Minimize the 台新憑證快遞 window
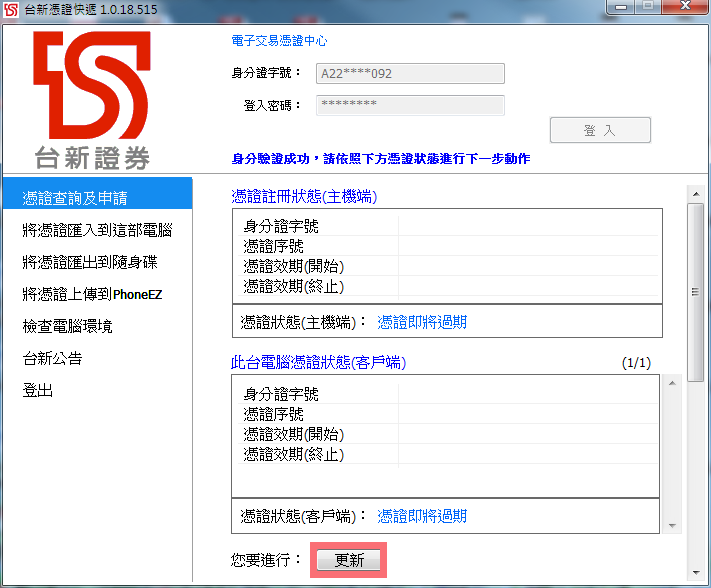The width and height of the screenshot is (711, 588). (x=621, y=6)
